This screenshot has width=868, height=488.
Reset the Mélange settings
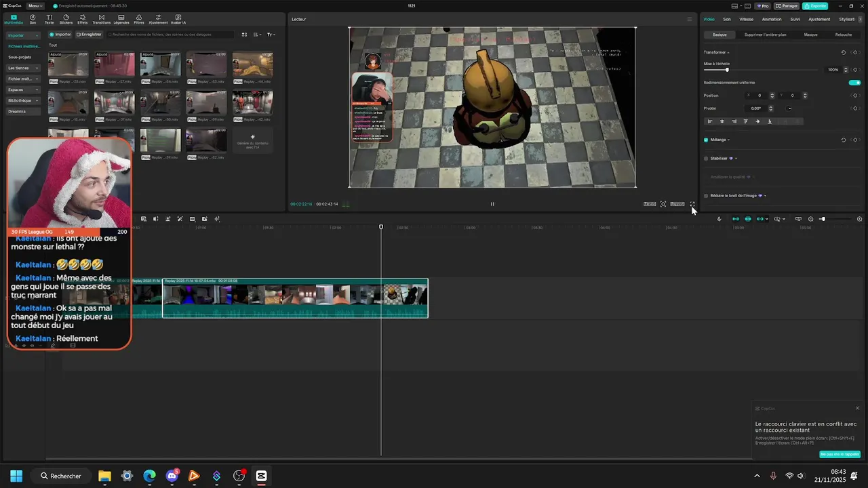coord(844,140)
